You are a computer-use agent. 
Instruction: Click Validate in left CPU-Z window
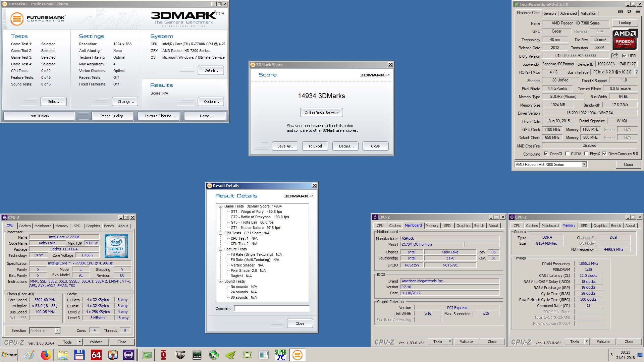click(x=96, y=342)
